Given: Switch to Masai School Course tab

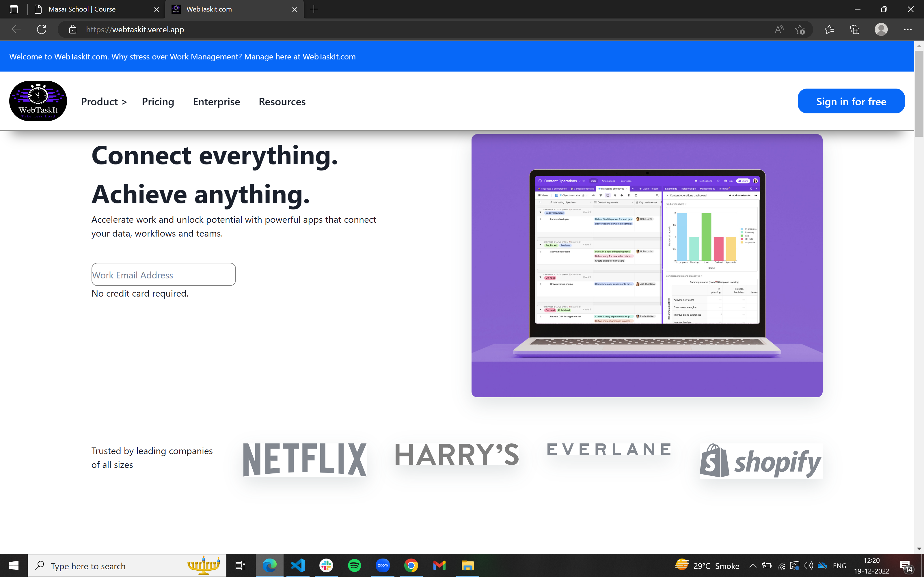Looking at the screenshot, I should (x=82, y=9).
